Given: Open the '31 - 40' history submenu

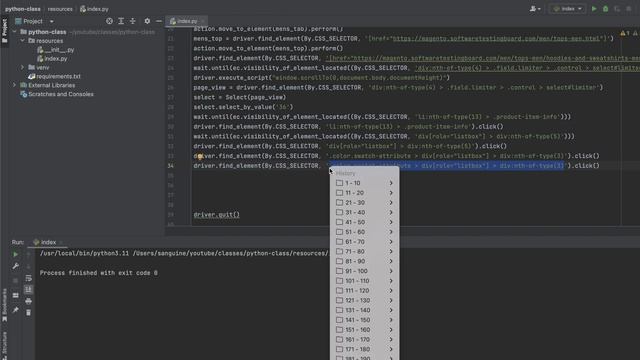Looking at the screenshot, I should pyautogui.click(x=364, y=213).
